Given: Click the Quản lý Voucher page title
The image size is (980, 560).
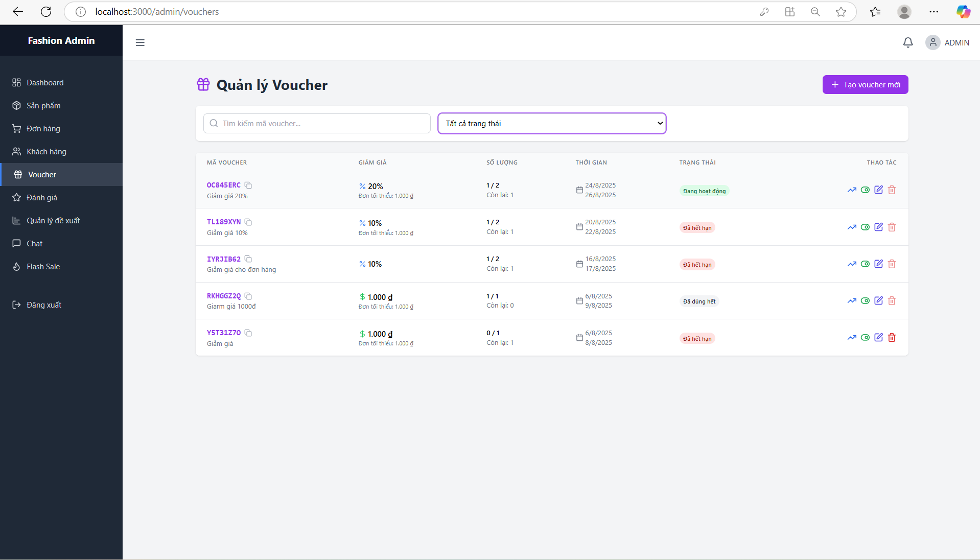Looking at the screenshot, I should coord(272,85).
